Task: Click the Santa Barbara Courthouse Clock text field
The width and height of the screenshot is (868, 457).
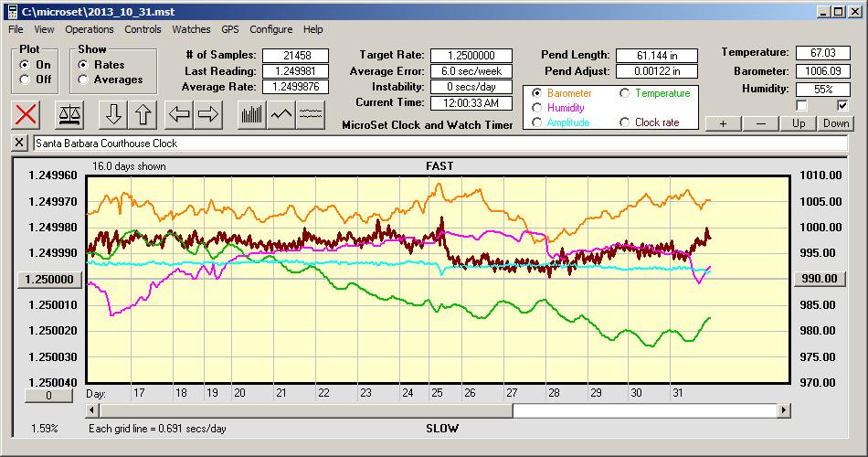Action: point(440,143)
